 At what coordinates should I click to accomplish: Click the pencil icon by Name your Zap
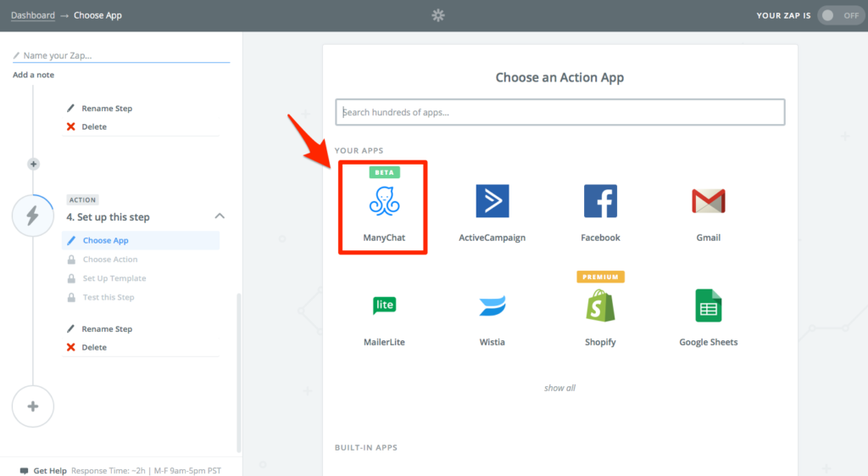tap(16, 55)
